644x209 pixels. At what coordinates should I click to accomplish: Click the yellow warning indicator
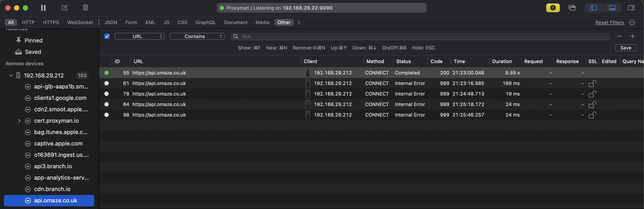tap(553, 8)
